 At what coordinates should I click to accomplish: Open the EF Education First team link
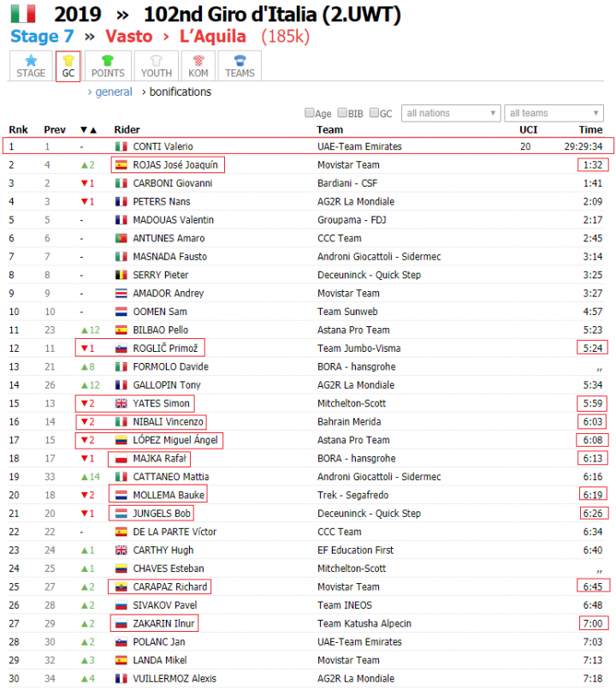pos(355,550)
